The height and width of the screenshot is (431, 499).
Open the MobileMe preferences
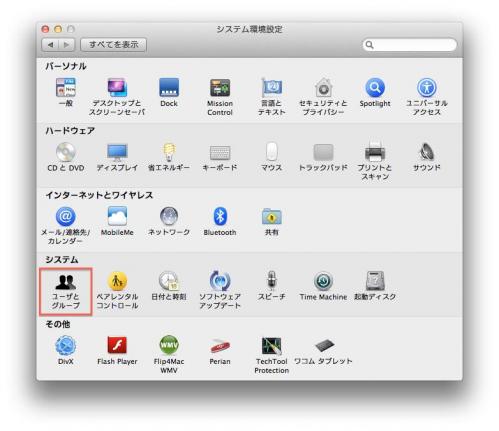117,222
